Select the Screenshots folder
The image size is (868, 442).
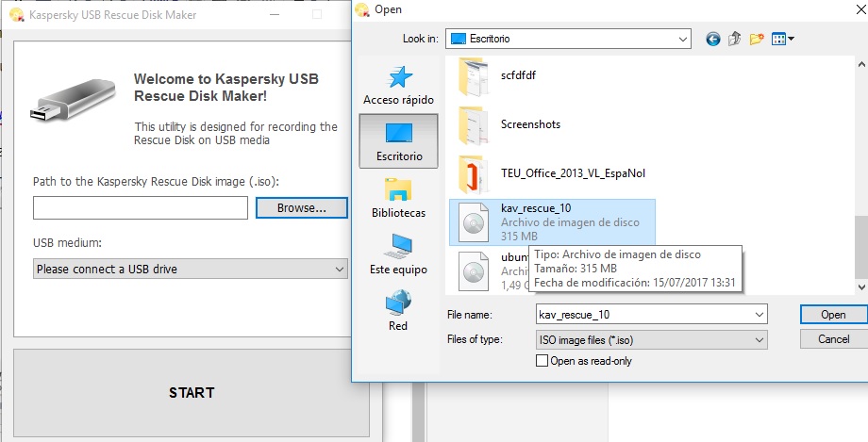point(528,123)
